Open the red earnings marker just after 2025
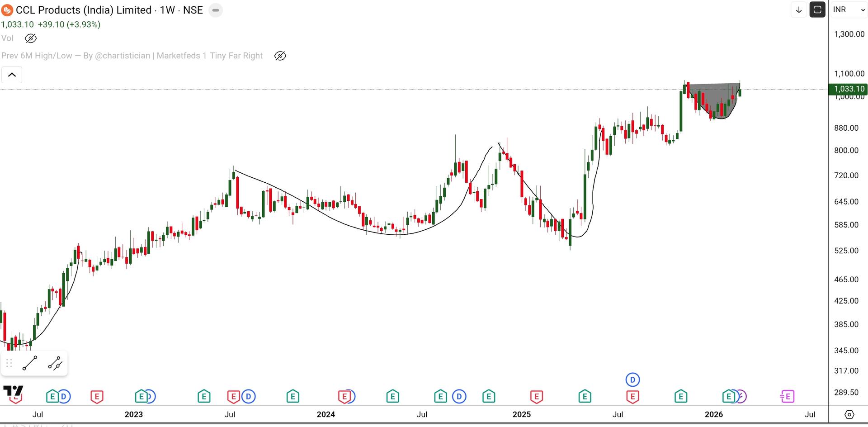This screenshot has width=868, height=427. (x=536, y=397)
